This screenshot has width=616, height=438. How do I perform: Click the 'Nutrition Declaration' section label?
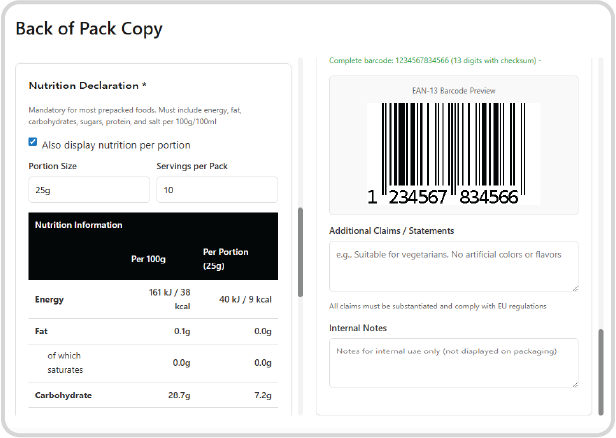(x=88, y=86)
